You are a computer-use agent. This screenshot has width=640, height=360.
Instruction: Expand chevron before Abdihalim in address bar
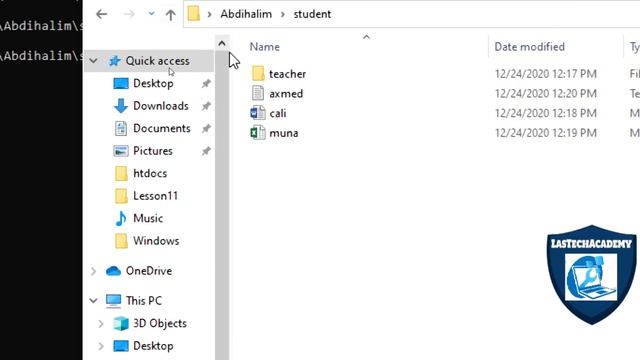pyautogui.click(x=210, y=14)
